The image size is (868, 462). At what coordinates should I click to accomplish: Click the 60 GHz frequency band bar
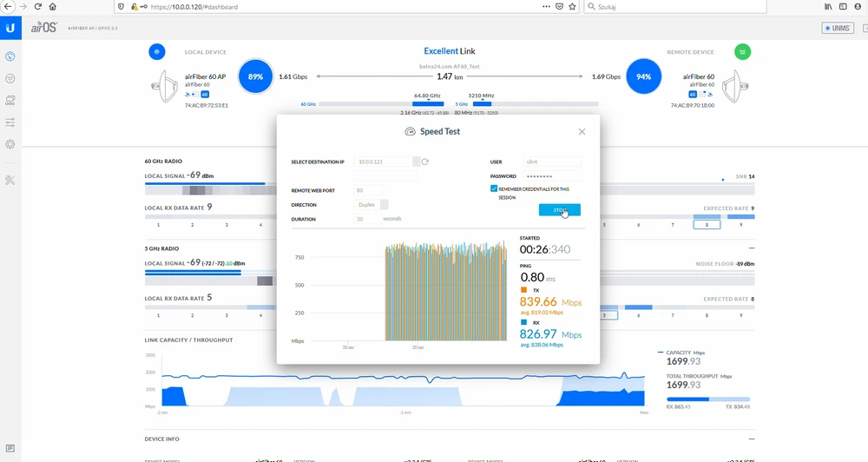(381, 104)
